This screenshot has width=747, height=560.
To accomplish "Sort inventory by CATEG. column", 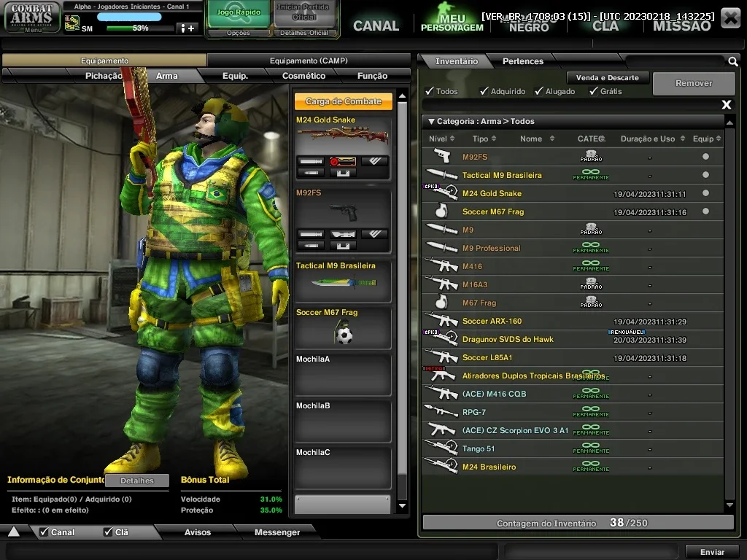I will point(591,139).
